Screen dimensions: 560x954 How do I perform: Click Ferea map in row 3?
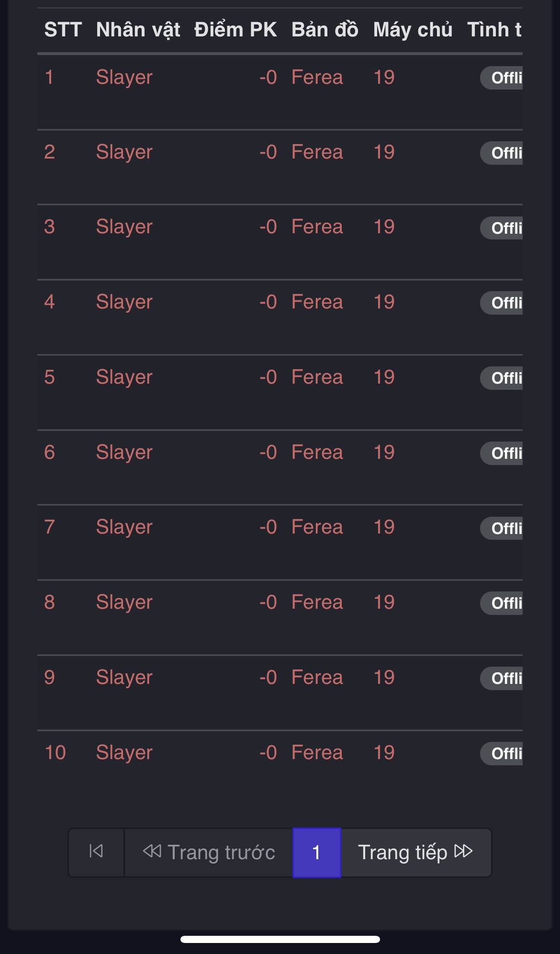317,227
